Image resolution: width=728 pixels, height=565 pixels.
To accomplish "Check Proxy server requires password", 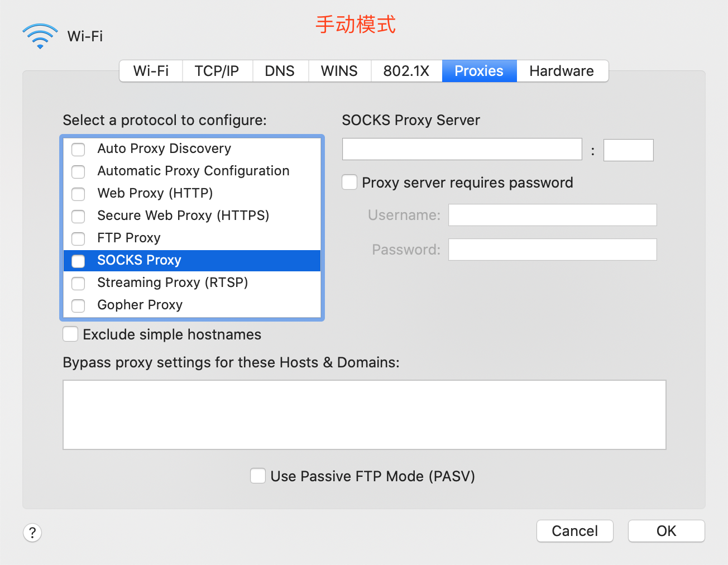I will click(349, 182).
